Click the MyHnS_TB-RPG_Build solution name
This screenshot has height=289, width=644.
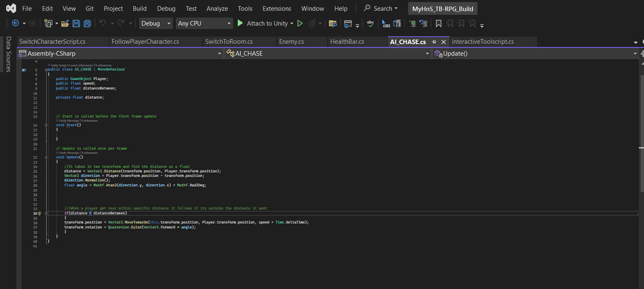443,9
